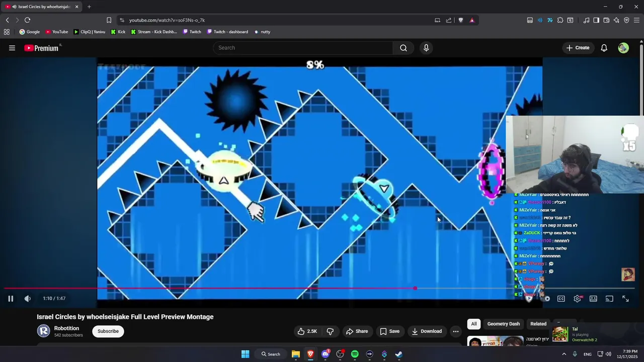Open Brave Leo AI sparkle icon
This screenshot has height=362, width=644.
(x=616, y=20)
